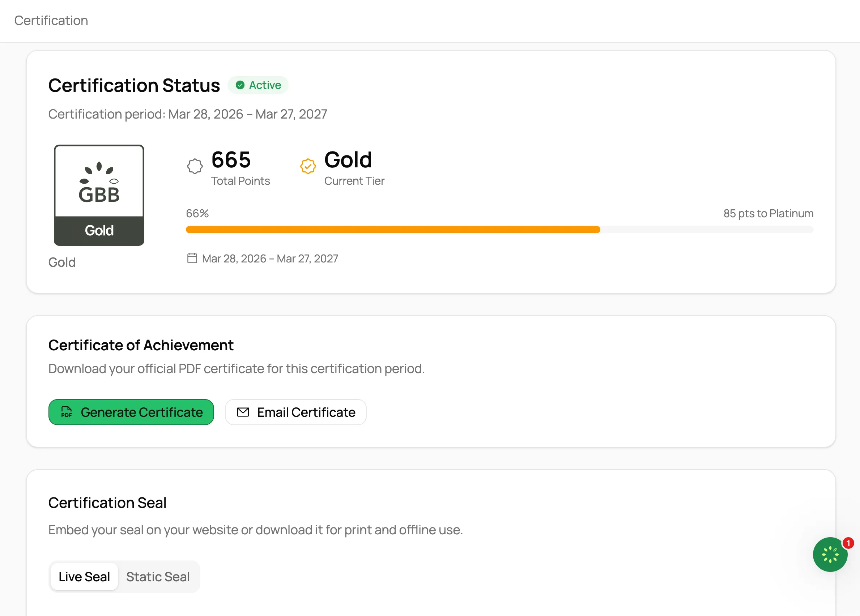860x616 pixels.
Task: Click the 85 pts to Platinum text
Action: pos(768,213)
